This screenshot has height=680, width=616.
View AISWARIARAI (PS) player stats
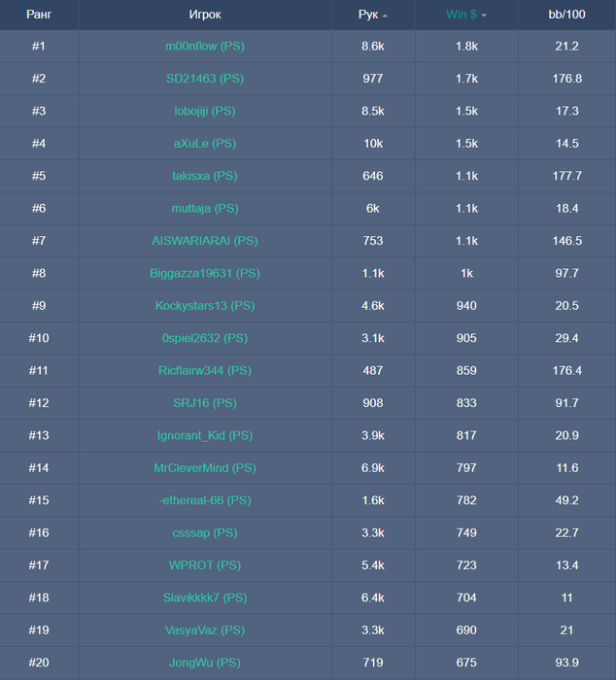pos(205,241)
